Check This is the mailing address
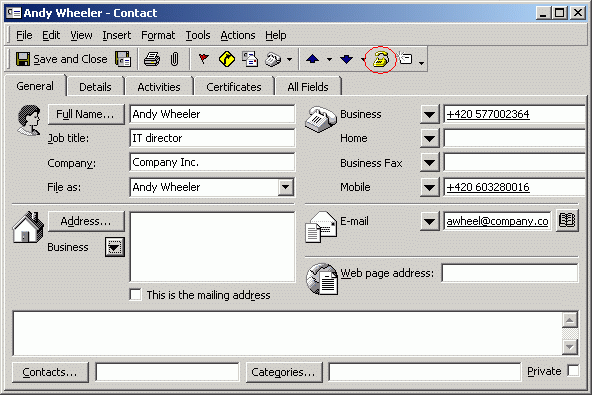The height and width of the screenshot is (395, 592). pyautogui.click(x=135, y=295)
